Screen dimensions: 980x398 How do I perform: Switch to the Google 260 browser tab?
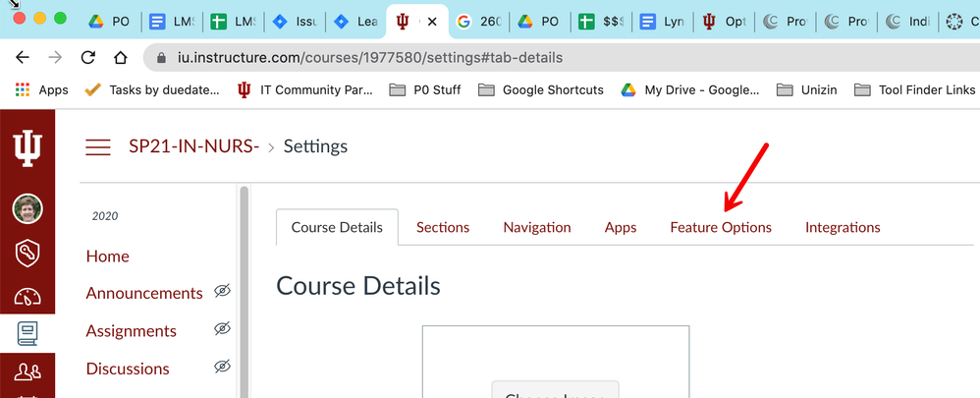pos(479,22)
